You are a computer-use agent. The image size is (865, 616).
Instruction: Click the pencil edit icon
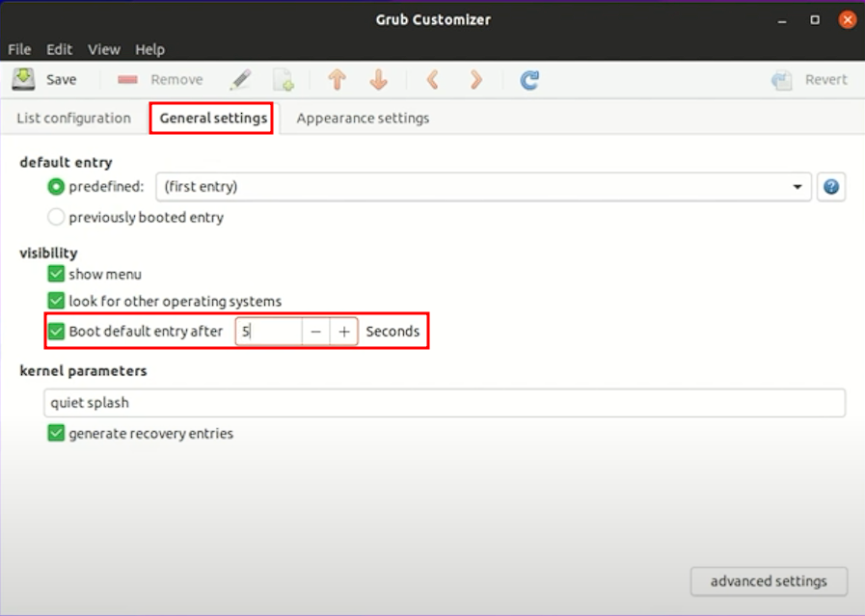coord(240,80)
